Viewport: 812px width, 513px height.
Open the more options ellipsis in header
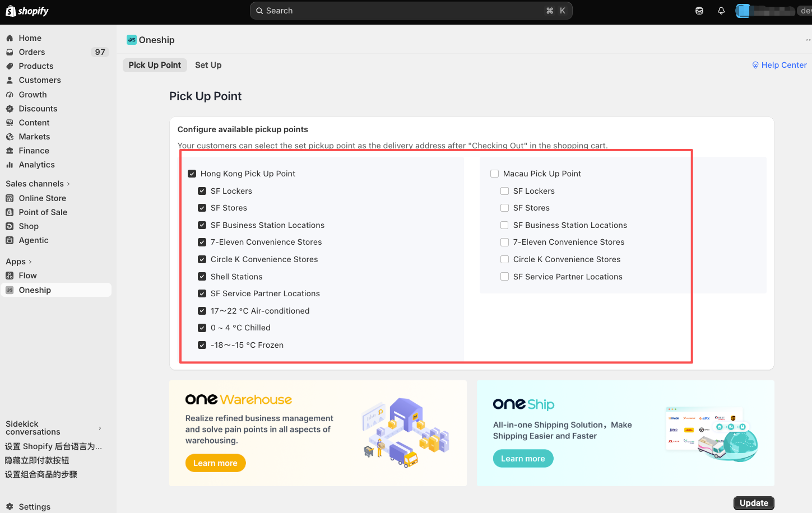(x=808, y=40)
